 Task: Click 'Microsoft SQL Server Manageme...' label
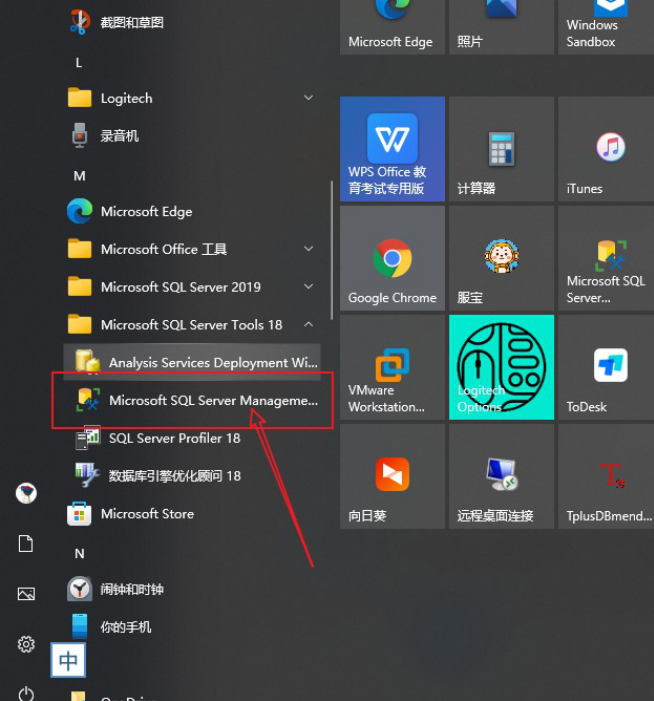click(x=214, y=401)
